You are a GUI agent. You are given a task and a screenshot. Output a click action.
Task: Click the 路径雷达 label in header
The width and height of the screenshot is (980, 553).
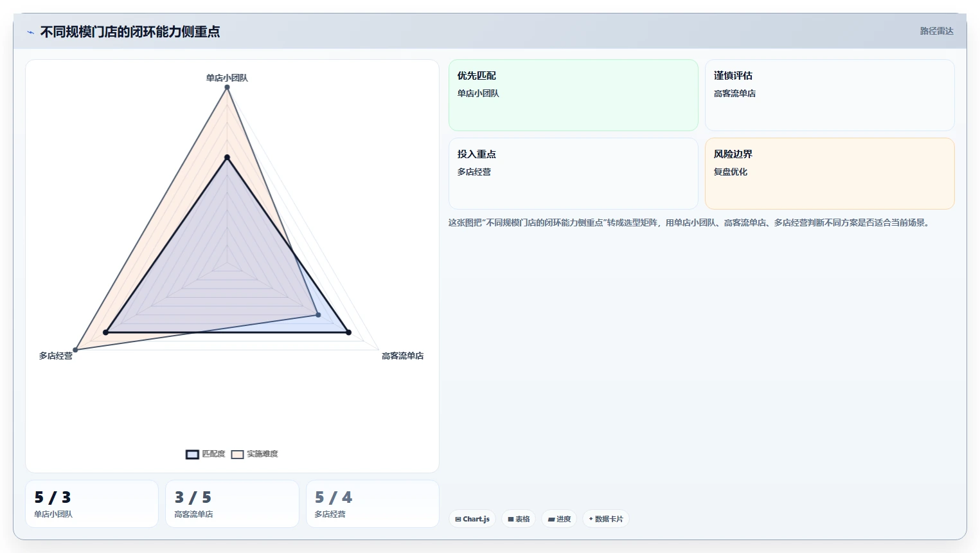point(936,31)
